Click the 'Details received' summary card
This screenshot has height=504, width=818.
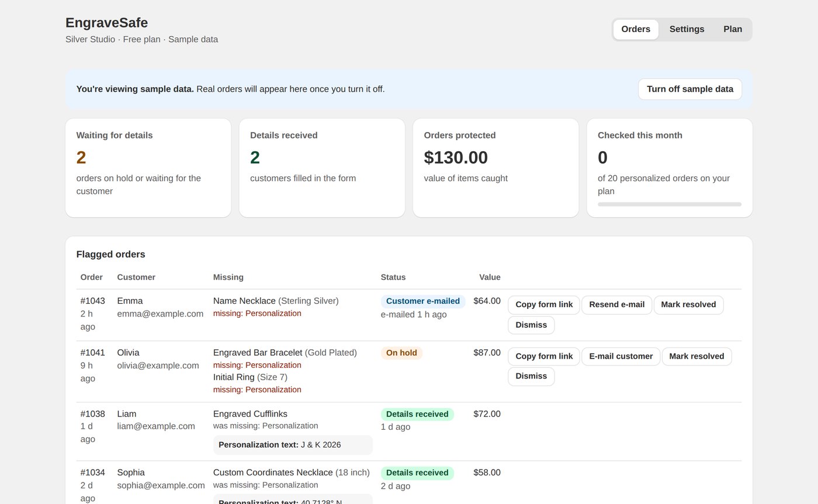322,168
